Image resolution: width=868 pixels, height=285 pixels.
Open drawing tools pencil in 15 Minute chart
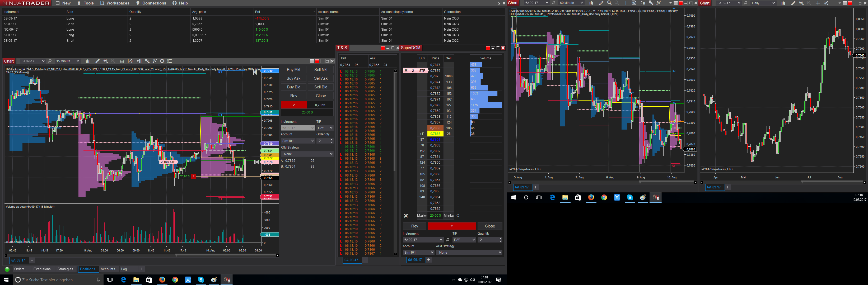[97, 61]
